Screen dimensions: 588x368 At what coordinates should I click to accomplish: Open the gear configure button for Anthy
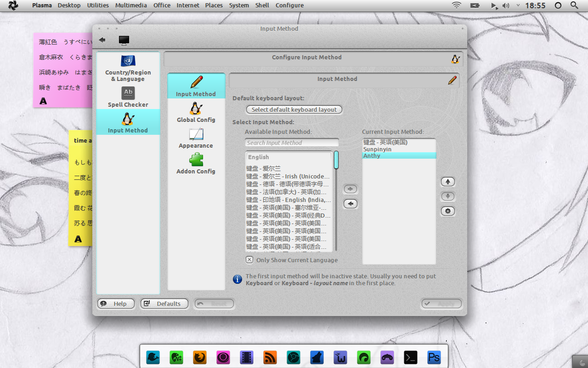448,211
